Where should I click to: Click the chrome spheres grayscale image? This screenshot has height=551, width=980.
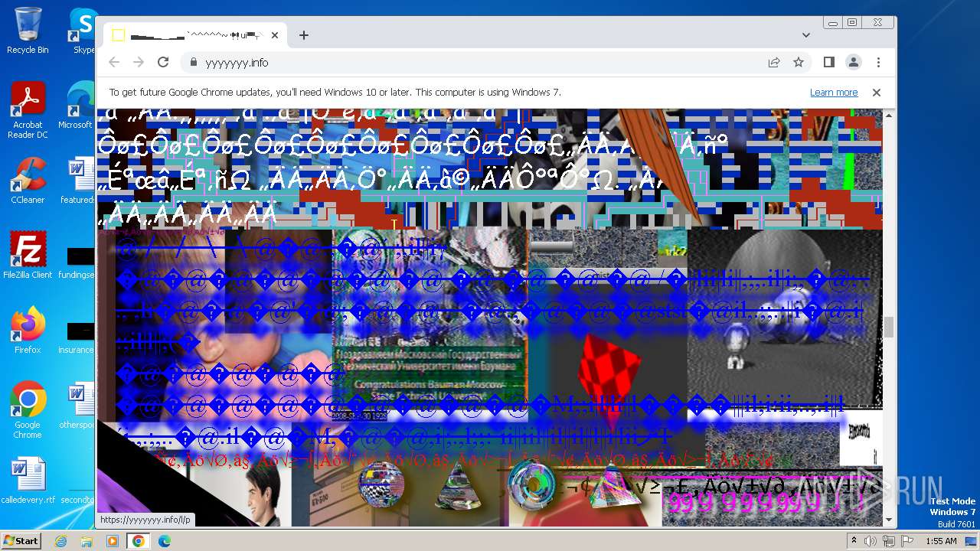pyautogui.click(x=785, y=318)
